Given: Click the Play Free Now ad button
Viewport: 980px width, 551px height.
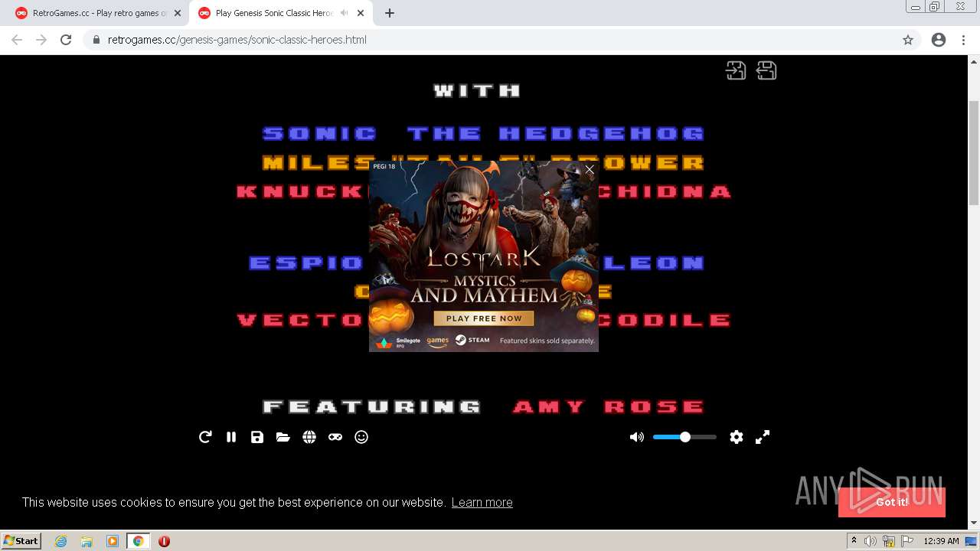Looking at the screenshot, I should (x=484, y=318).
